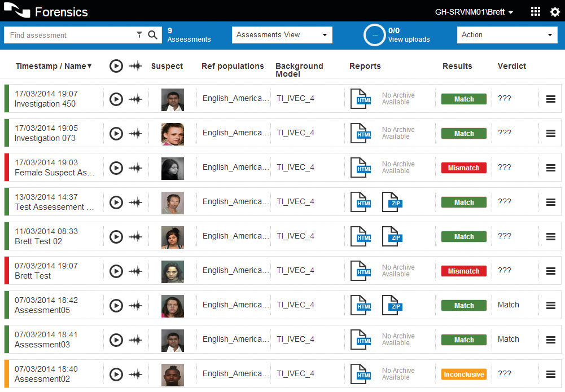Image resolution: width=565 pixels, height=392 pixels.
Task: Play the audio for Investigation 450
Action: [116, 99]
